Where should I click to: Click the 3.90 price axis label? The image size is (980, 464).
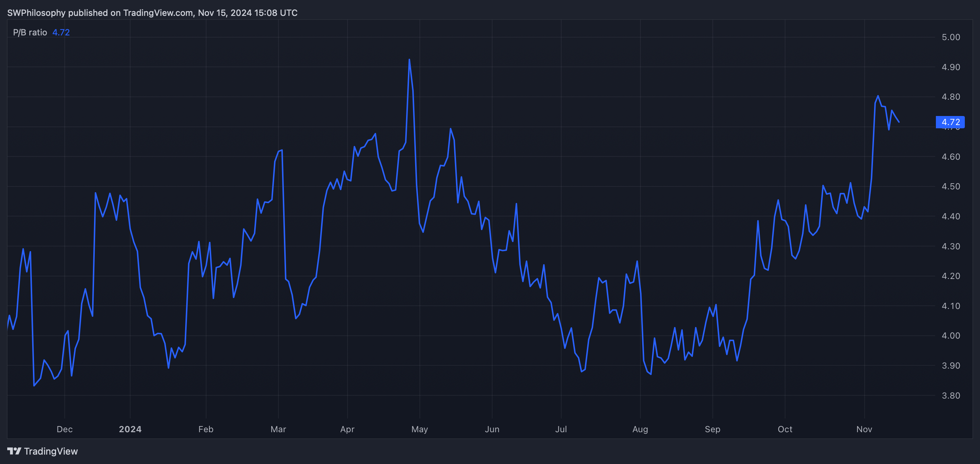[x=951, y=366]
